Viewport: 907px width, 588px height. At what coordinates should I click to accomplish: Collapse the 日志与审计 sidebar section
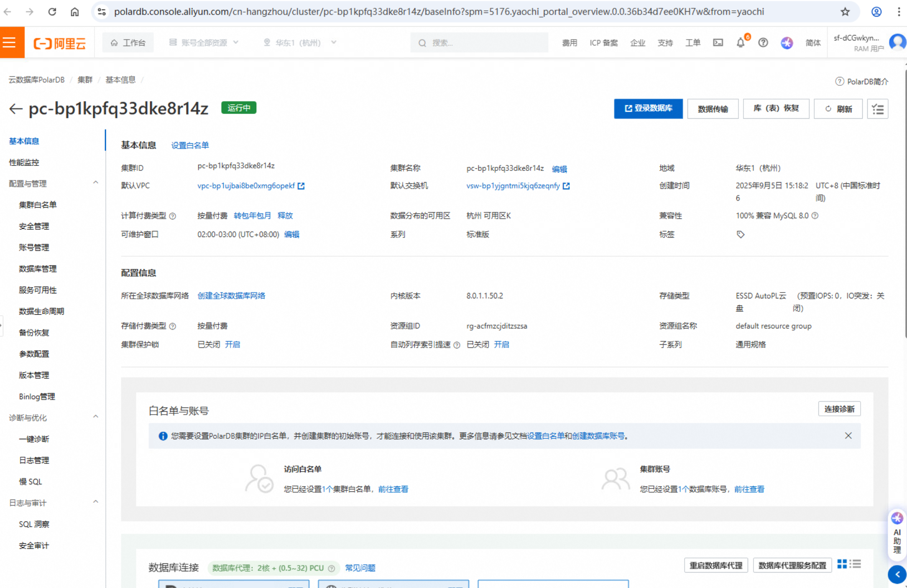[96, 502]
